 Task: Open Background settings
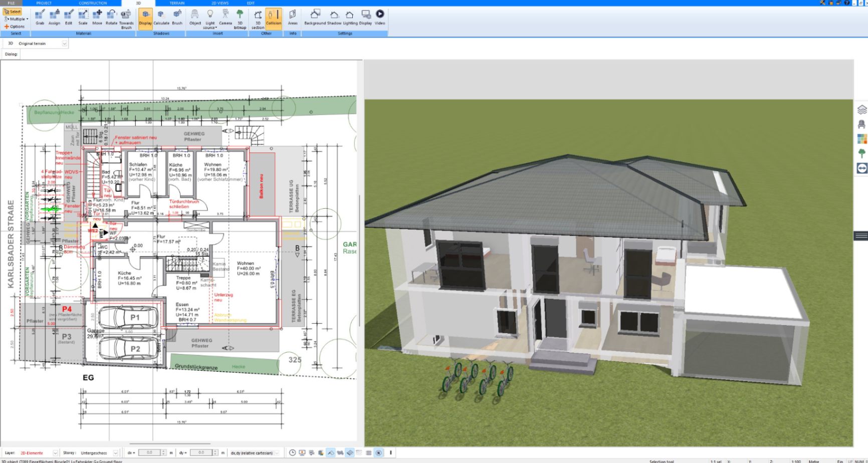315,18
